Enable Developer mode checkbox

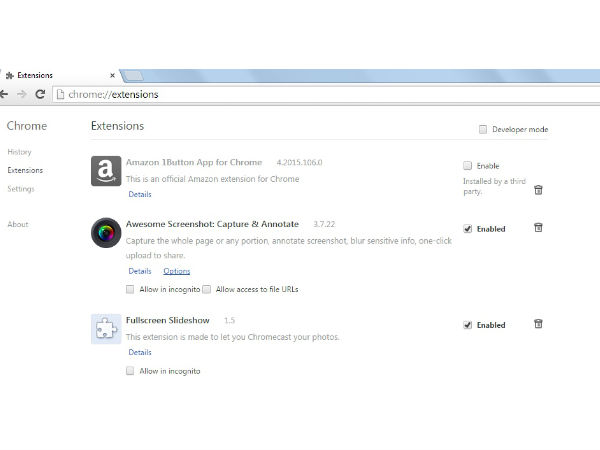[483, 129]
